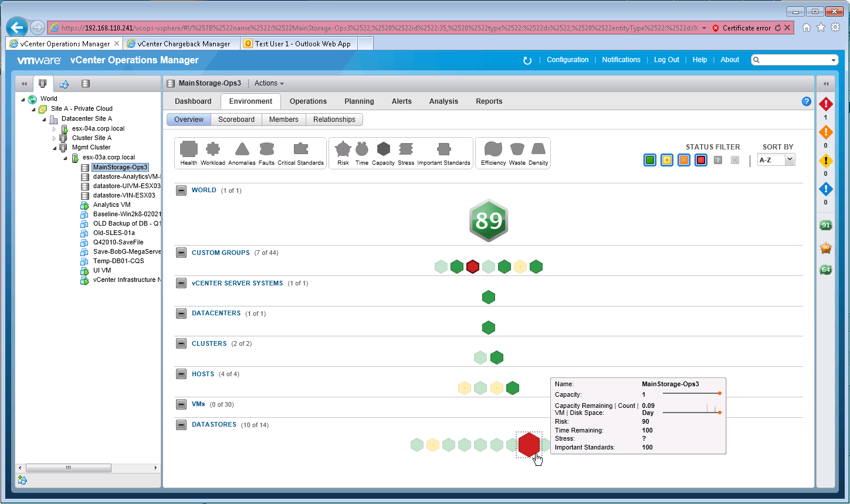Switch to hosts and clusters view icon

[43, 84]
